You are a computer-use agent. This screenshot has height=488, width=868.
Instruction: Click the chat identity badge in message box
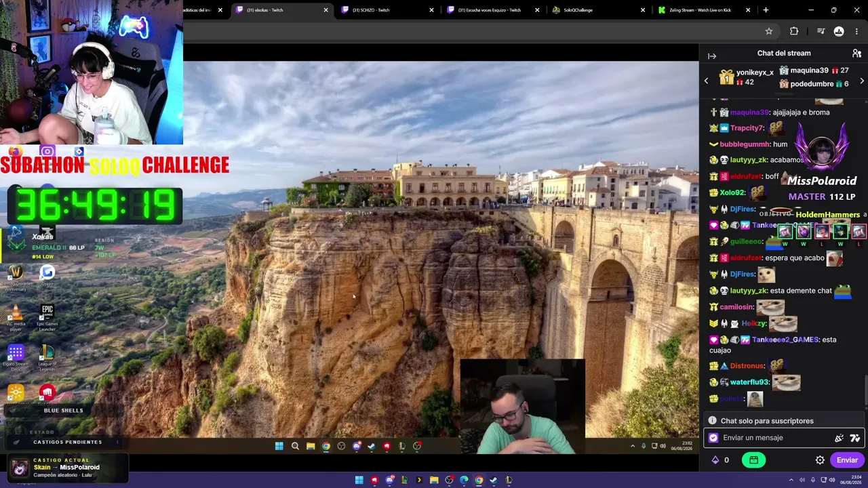click(x=713, y=438)
